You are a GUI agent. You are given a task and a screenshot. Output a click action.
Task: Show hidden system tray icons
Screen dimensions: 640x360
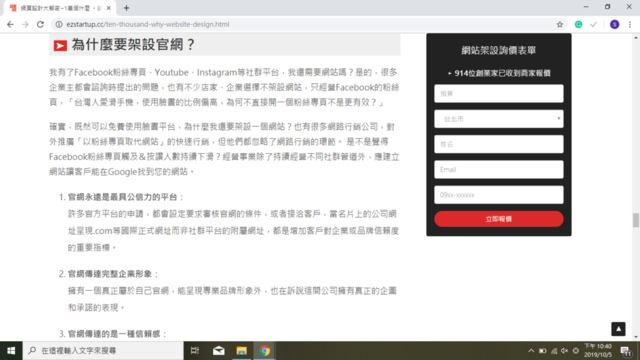[x=531, y=351]
